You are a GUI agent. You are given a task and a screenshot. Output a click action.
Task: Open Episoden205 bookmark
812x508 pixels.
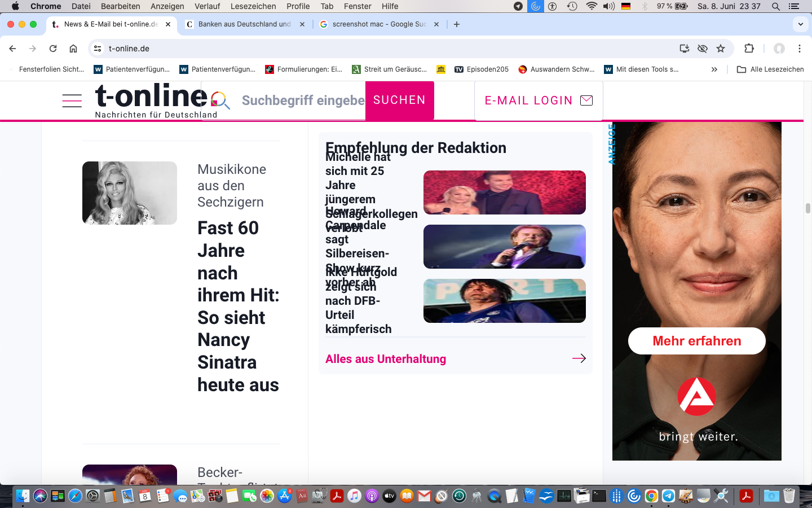coord(482,69)
